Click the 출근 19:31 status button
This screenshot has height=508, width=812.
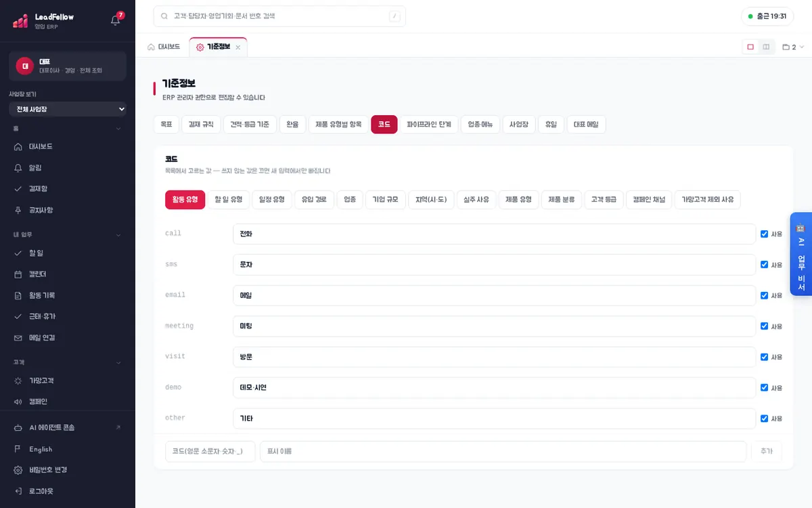tap(767, 16)
